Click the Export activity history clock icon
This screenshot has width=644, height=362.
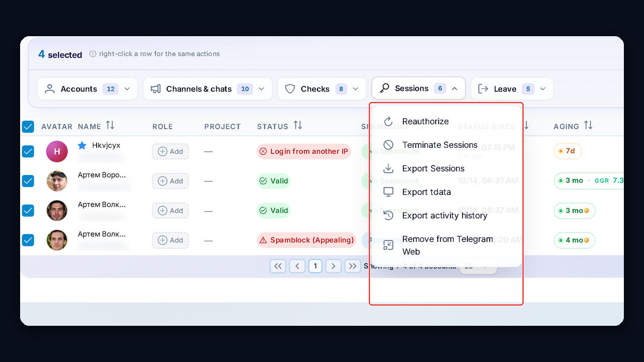pyautogui.click(x=388, y=215)
